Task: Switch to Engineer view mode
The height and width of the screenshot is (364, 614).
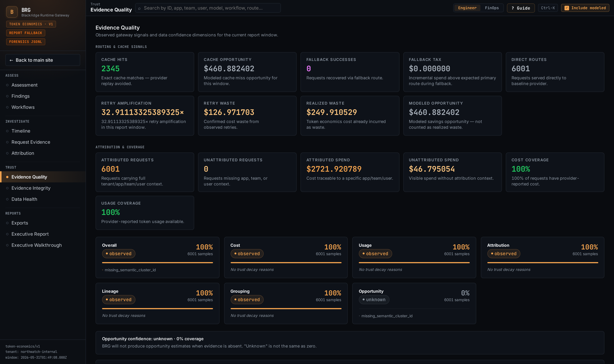Action: pyautogui.click(x=467, y=8)
